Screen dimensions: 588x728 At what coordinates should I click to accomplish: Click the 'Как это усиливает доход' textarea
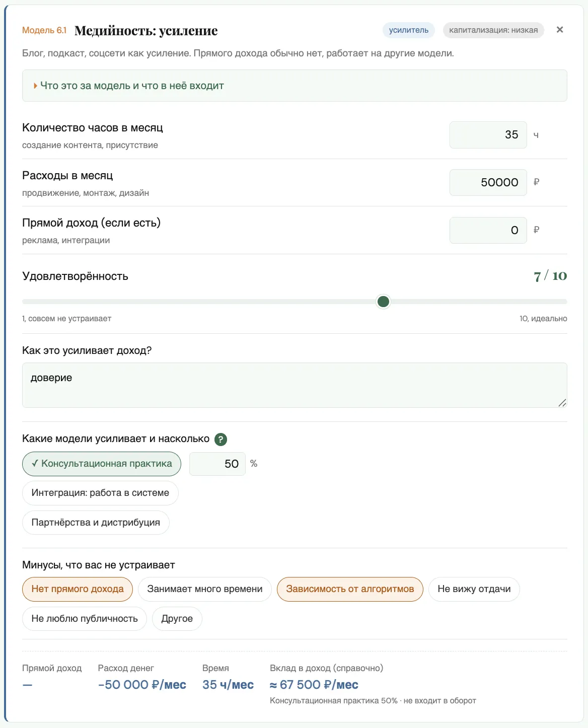click(295, 385)
